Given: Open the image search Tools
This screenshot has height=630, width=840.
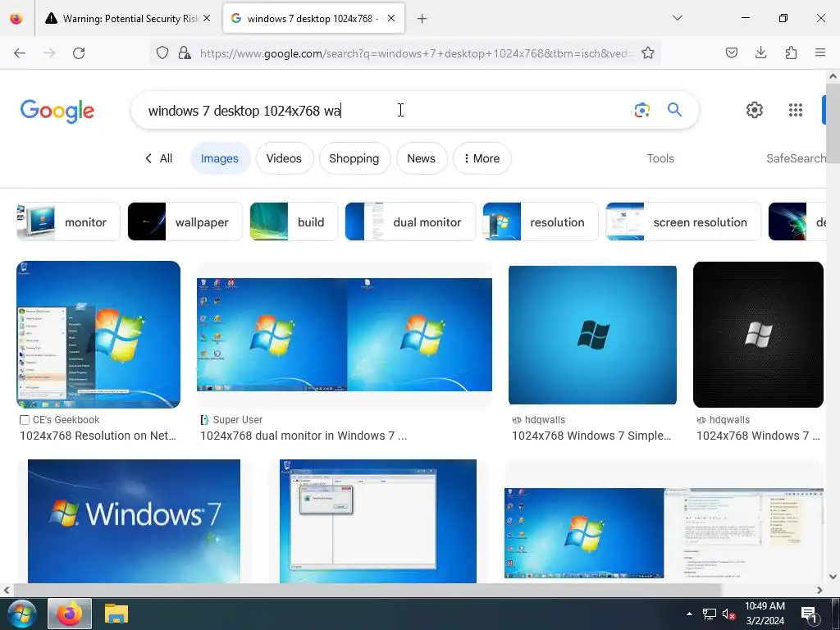Looking at the screenshot, I should tap(660, 158).
